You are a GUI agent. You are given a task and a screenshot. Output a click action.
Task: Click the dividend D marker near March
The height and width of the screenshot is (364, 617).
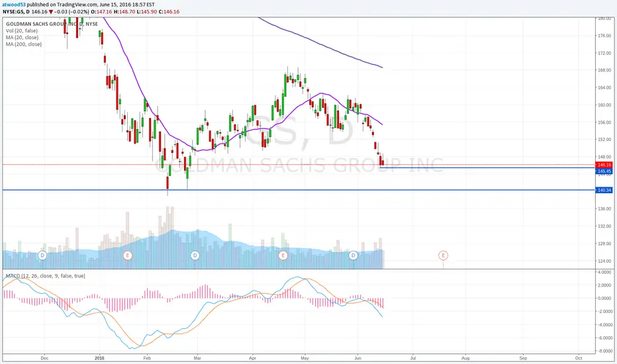click(x=195, y=255)
